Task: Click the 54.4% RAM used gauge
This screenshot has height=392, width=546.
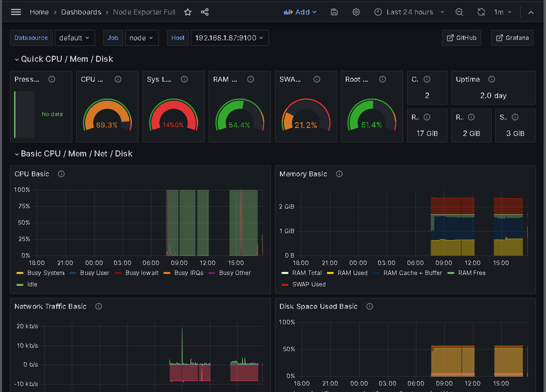Action: coord(240,115)
